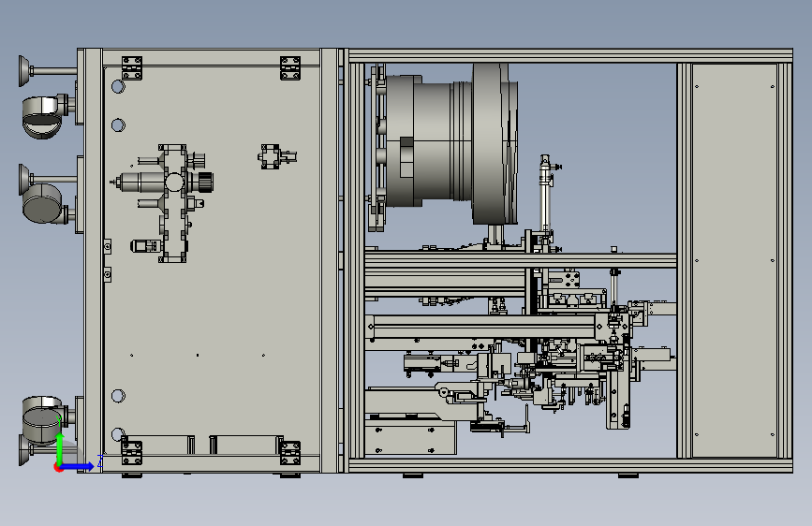Select the large cylindrical drum in the model

(451, 144)
